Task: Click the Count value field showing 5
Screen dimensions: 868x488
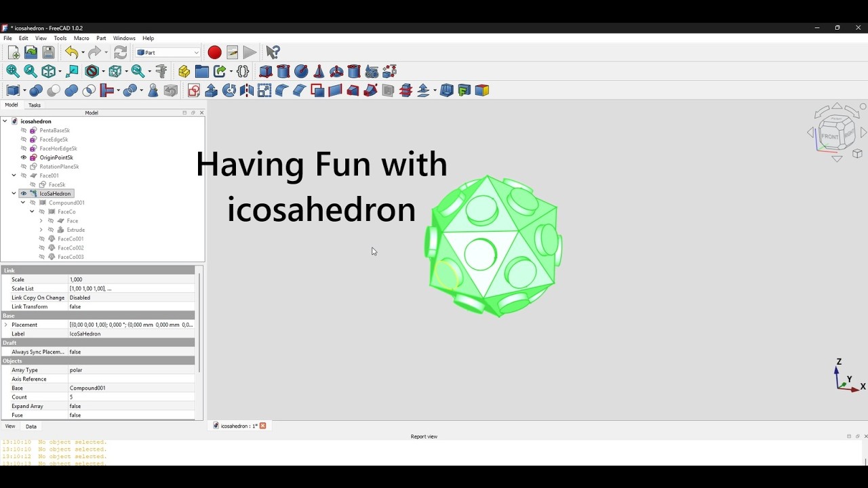Action: [132, 397]
